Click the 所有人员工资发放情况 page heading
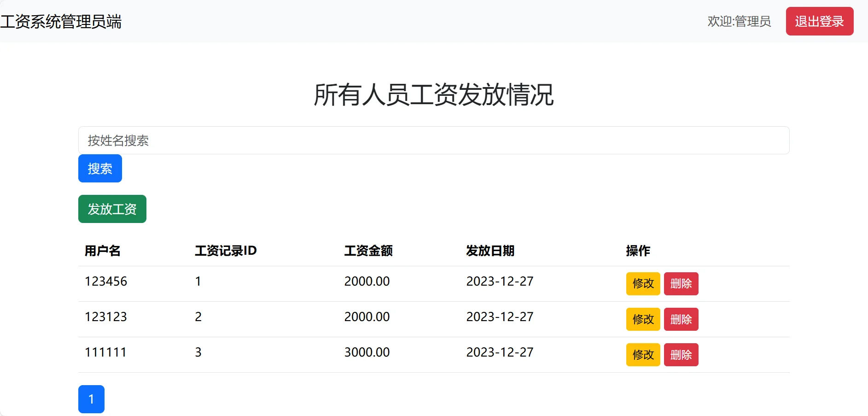Screen dimensions: 868x416 pos(434,94)
